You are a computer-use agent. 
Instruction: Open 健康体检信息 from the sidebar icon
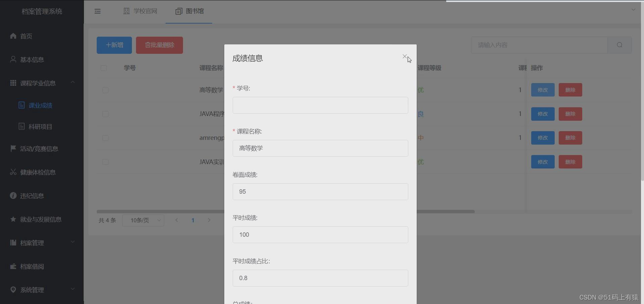(13, 172)
